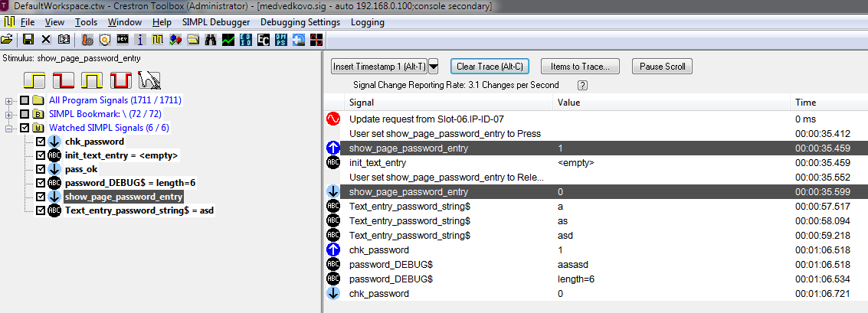Sort trace by the Time column header

tap(829, 103)
